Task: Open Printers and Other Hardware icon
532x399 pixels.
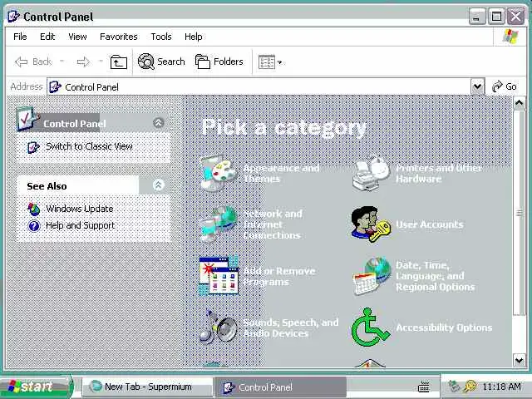Action: [x=371, y=173]
